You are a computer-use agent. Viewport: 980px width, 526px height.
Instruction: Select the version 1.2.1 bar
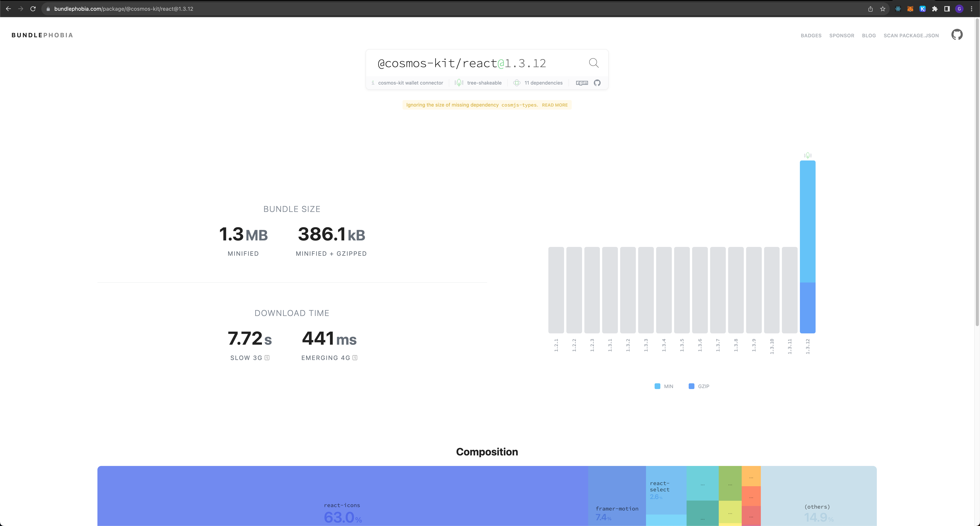tap(556, 290)
